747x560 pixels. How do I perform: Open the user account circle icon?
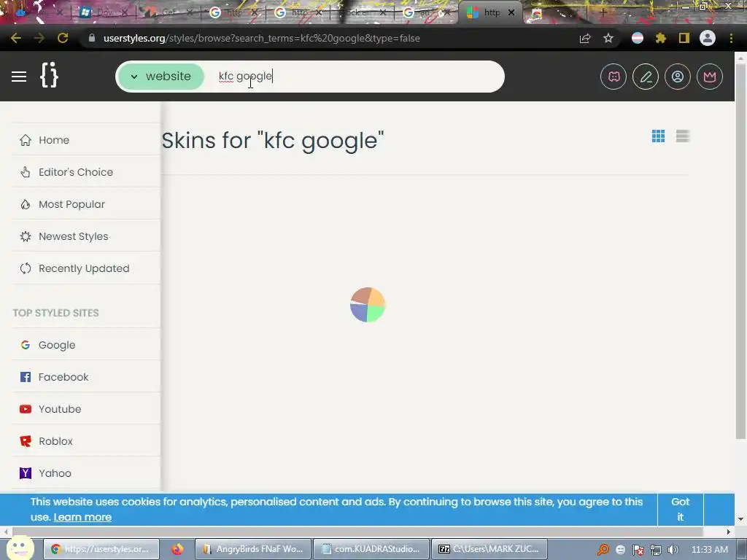click(x=678, y=77)
